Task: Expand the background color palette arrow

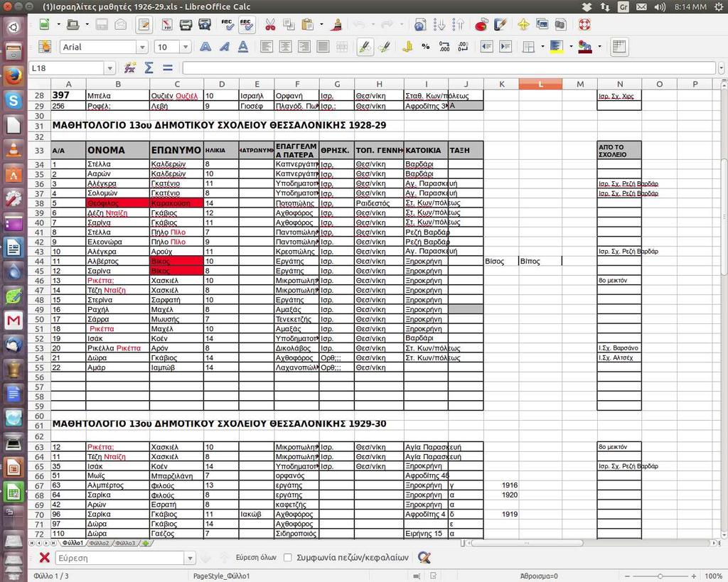Action: tap(571, 46)
